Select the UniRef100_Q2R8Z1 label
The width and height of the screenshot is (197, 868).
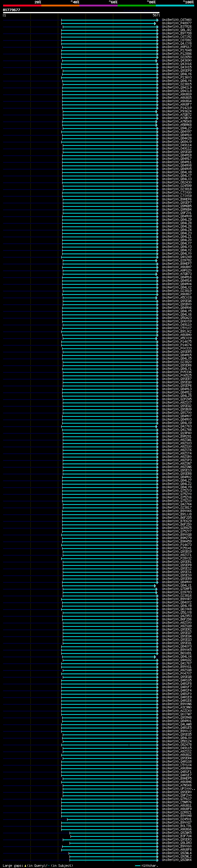coord(176,812)
